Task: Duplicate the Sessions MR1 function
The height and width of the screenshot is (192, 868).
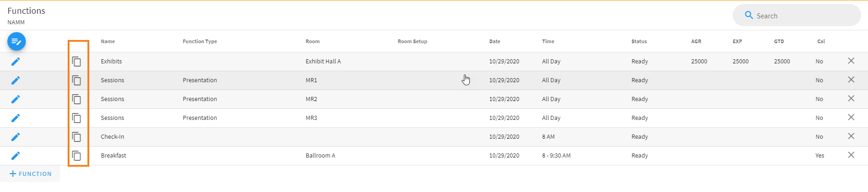Action: [77, 80]
